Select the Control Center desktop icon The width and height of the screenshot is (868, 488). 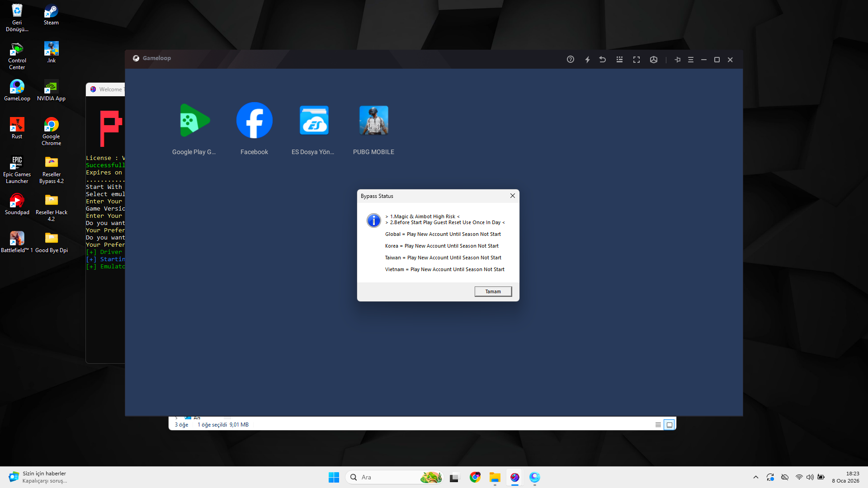point(17,56)
